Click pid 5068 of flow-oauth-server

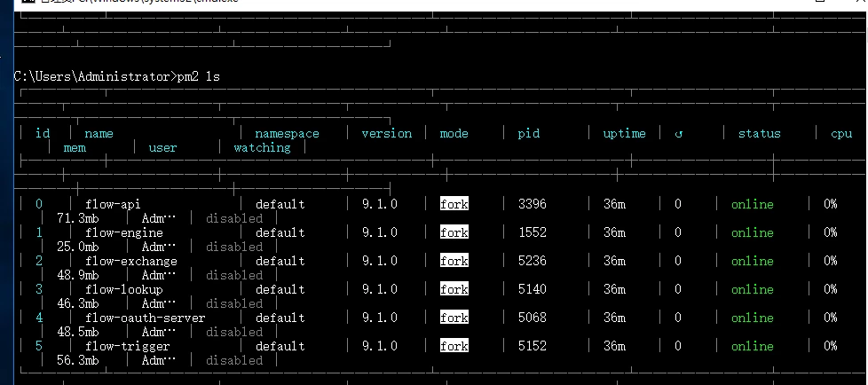[532, 318]
